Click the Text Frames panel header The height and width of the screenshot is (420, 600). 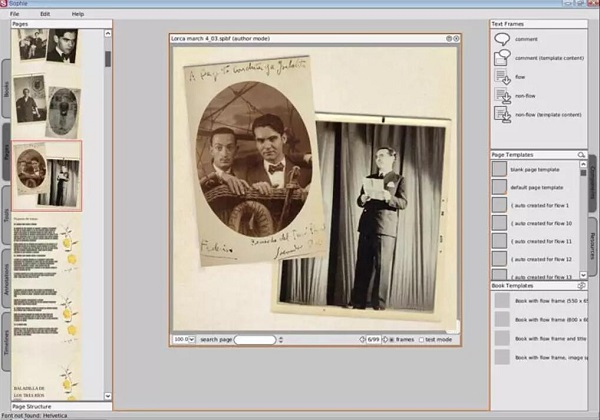539,24
